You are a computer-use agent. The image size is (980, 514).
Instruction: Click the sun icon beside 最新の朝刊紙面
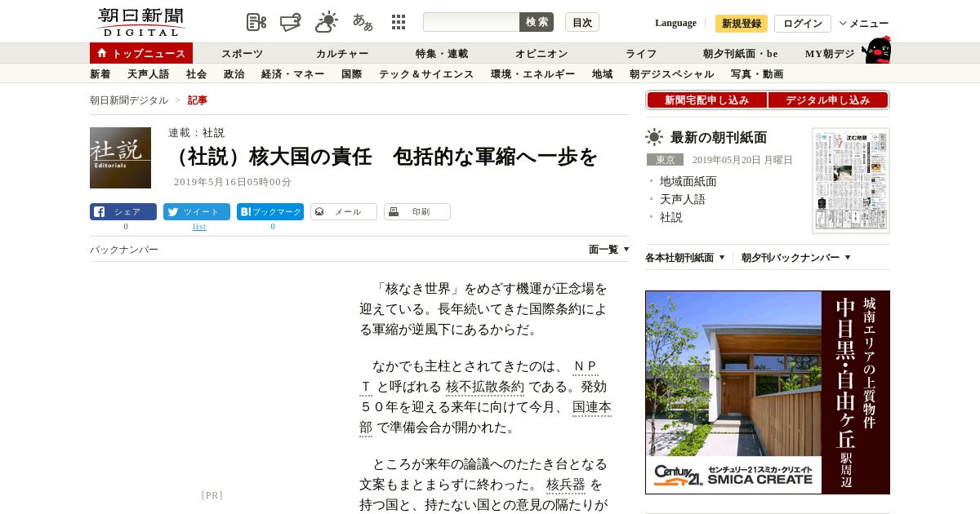click(654, 137)
